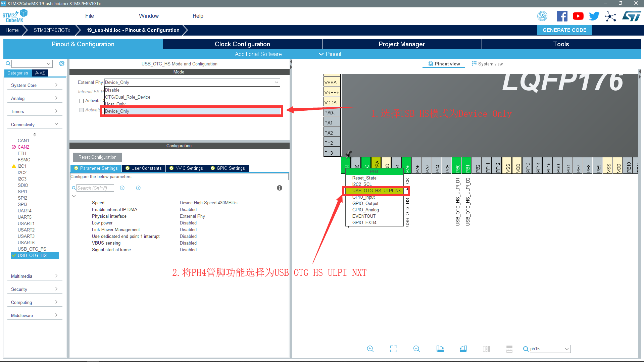Select USB_OTG_FS in the peripheral list
Screen dimensions: 644x362
(32, 249)
